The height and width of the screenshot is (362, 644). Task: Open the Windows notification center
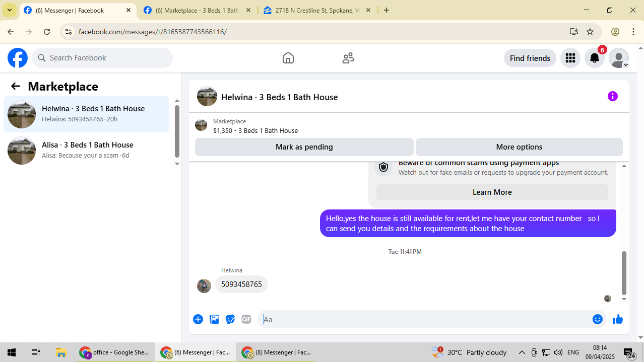tap(630, 353)
